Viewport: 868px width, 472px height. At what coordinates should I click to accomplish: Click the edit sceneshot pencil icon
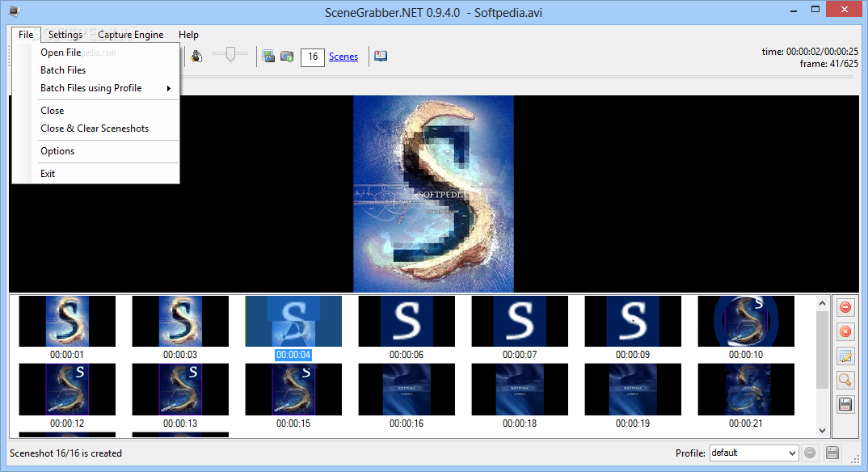pos(845,356)
